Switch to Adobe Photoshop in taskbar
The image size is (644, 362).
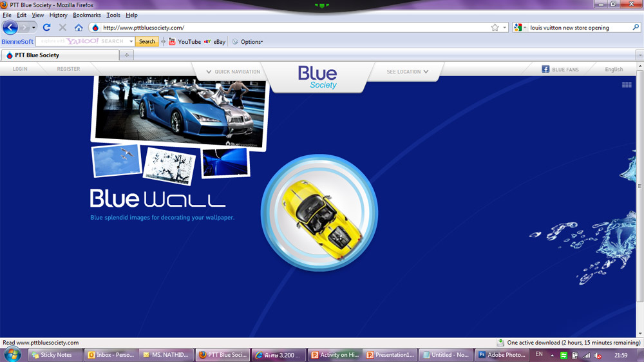point(502,355)
